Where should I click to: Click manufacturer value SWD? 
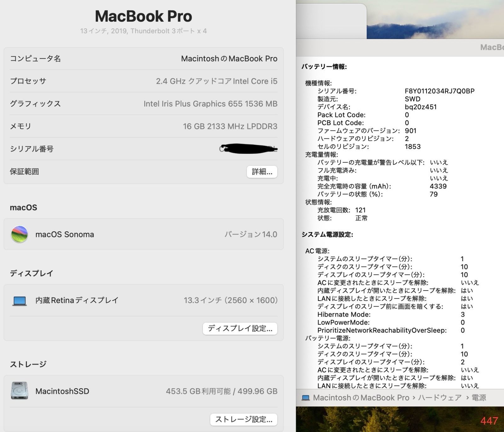[412, 99]
